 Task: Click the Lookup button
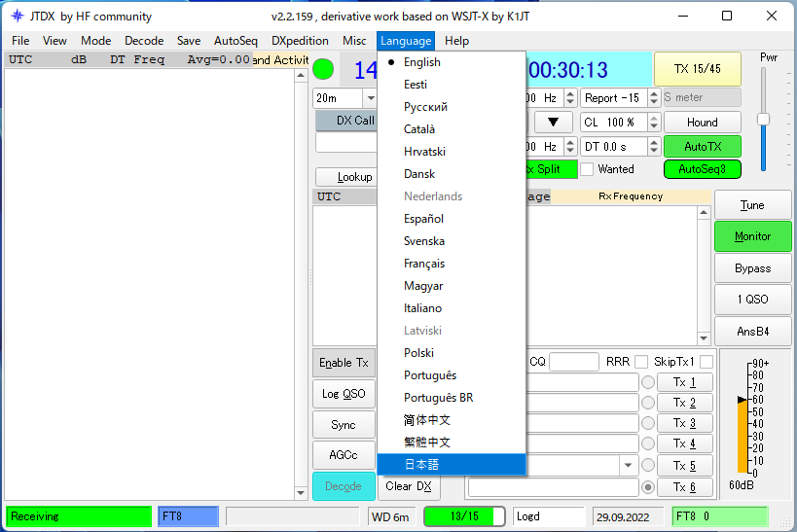coord(346,177)
